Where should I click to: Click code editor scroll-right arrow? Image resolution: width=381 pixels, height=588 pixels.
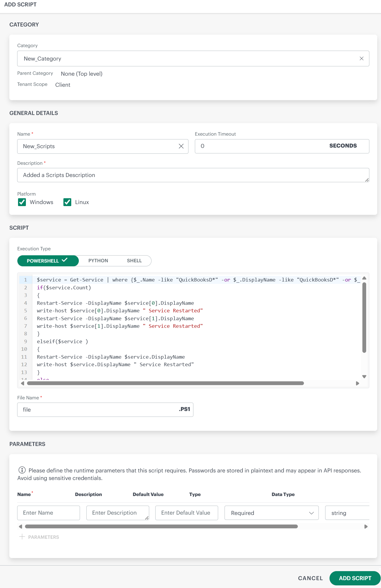(357, 383)
